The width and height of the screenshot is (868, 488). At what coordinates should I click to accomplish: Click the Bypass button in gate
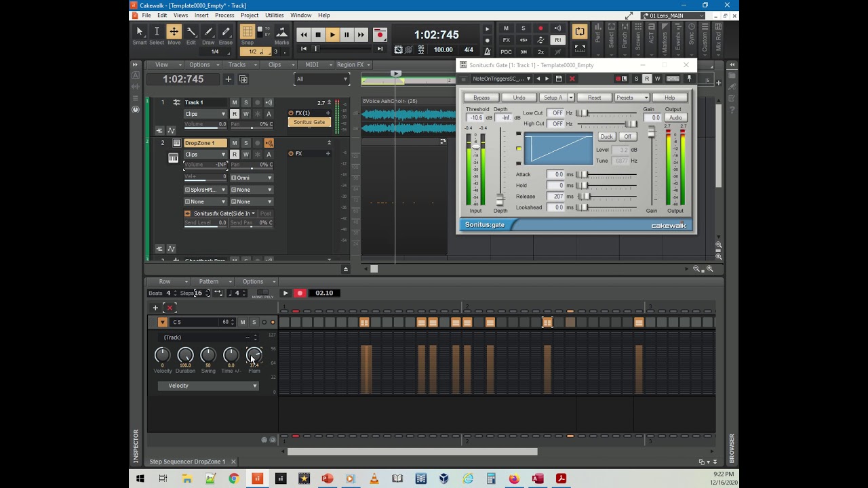tap(481, 98)
